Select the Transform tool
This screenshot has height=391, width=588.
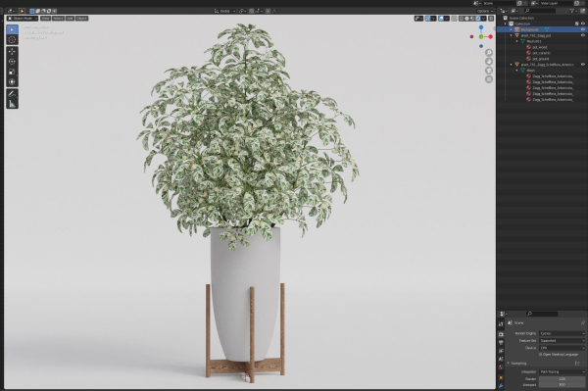(x=12, y=81)
